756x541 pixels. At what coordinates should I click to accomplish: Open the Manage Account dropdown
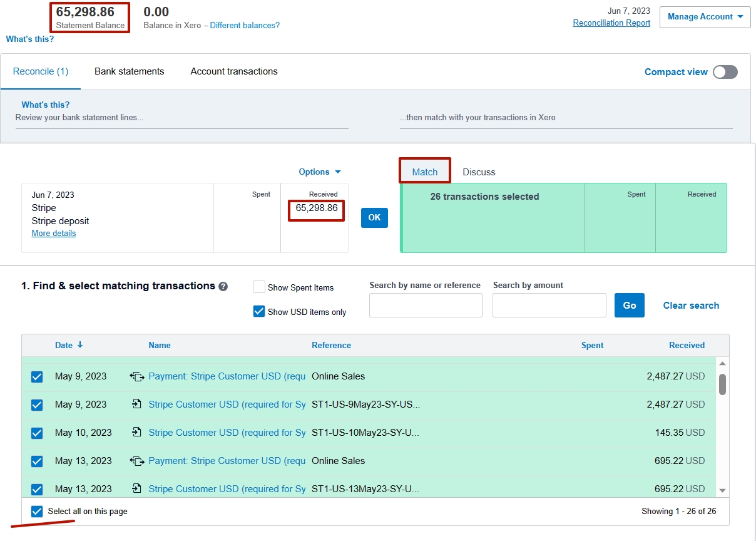[x=705, y=17]
